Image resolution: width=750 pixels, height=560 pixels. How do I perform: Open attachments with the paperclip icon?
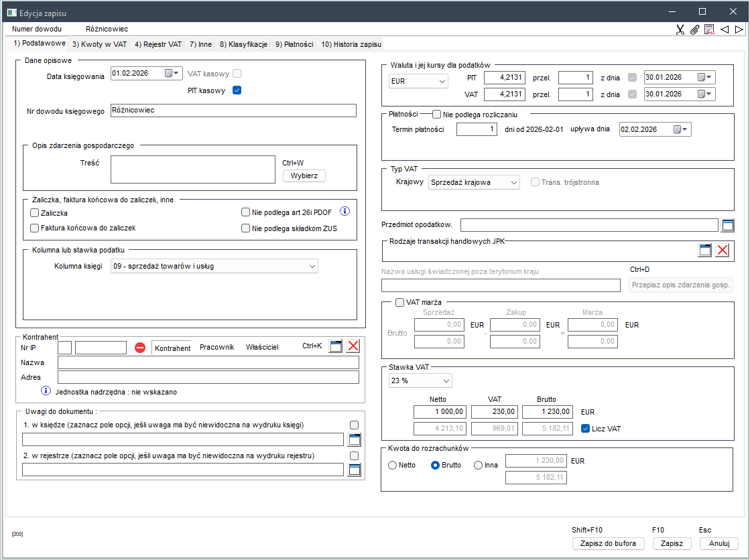pyautogui.click(x=694, y=29)
